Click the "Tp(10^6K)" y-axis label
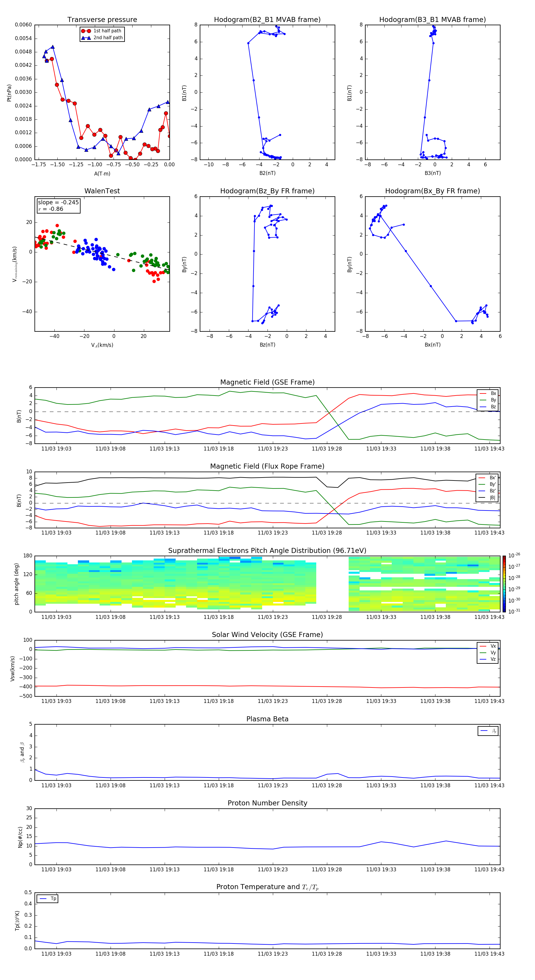 (x=17, y=921)
